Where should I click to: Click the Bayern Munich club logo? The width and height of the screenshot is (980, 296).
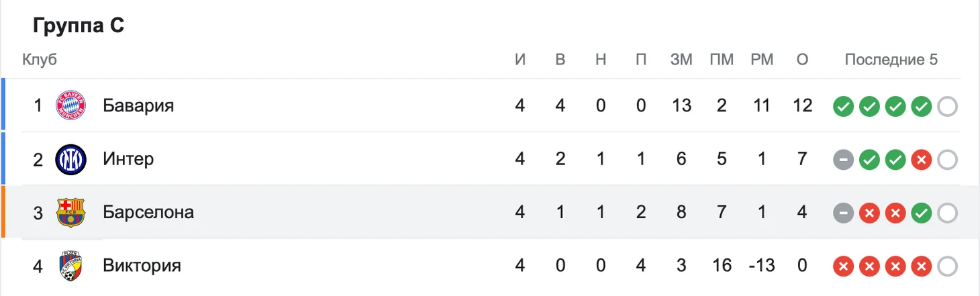pos(70,105)
